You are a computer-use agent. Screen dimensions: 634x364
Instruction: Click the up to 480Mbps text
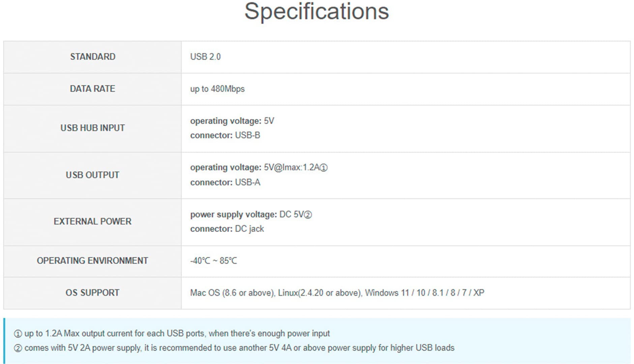tap(217, 89)
